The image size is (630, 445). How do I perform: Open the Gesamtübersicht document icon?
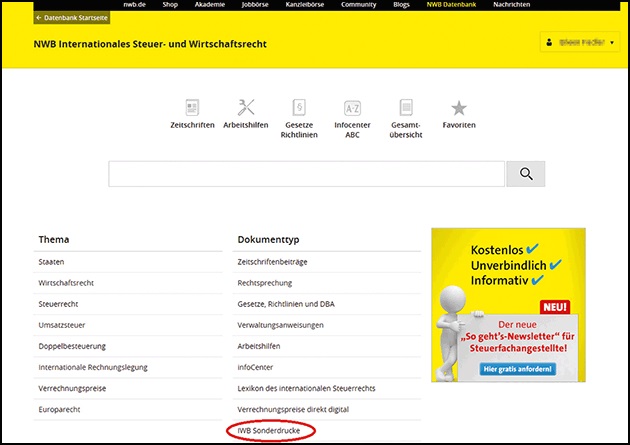(406, 108)
